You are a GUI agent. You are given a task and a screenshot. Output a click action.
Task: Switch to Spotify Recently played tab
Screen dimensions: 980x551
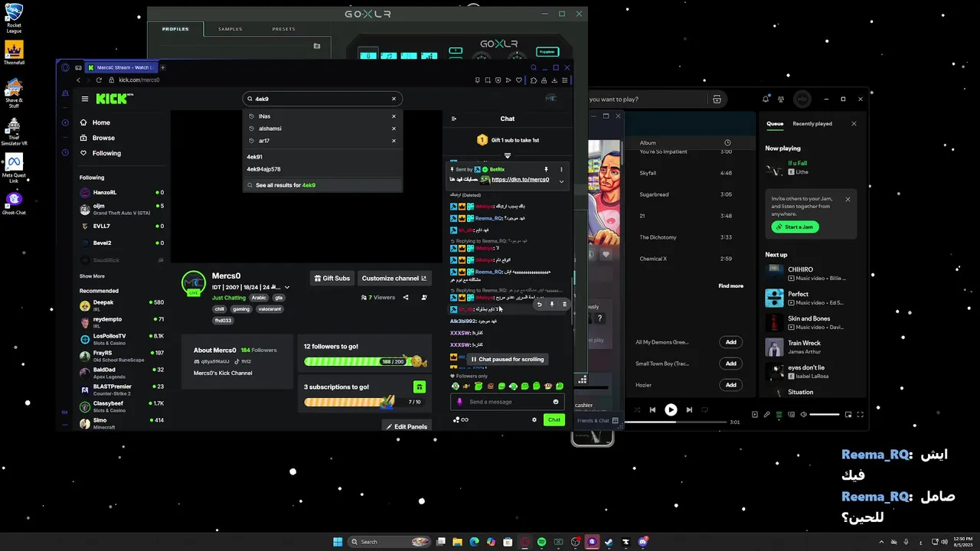[812, 123]
